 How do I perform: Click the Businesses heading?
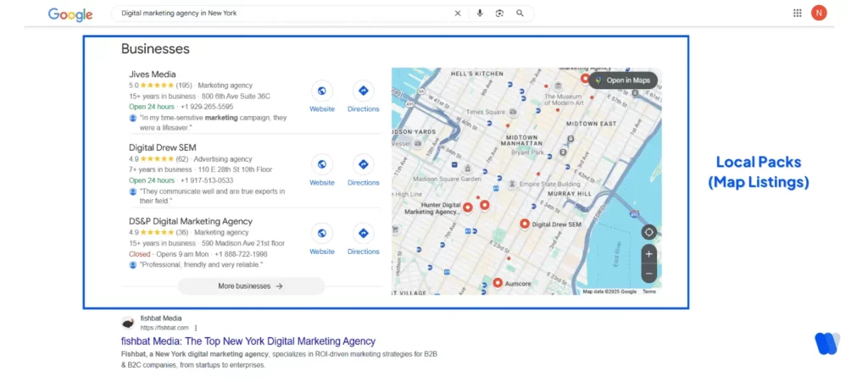click(x=155, y=48)
